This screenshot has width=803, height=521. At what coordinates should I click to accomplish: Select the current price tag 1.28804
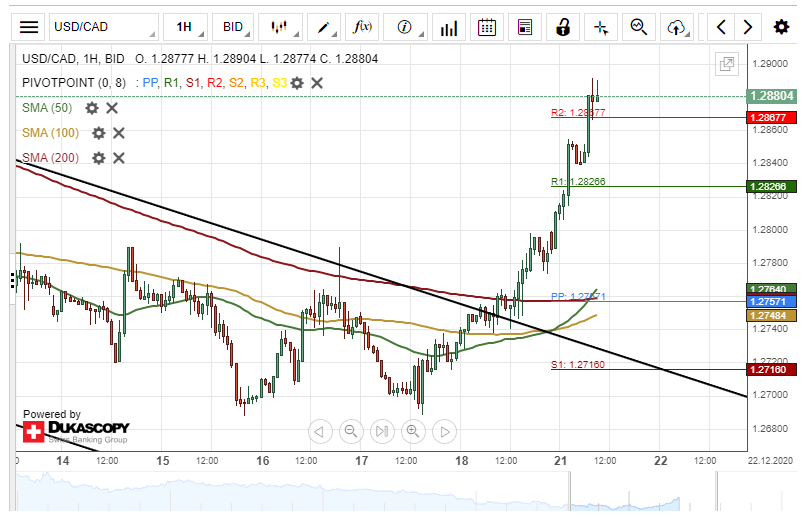[x=772, y=96]
